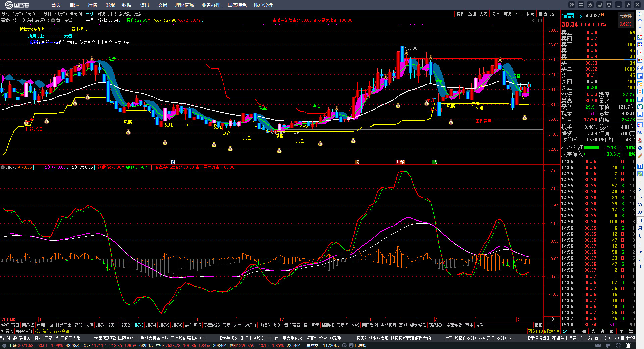
Task: Open the keyboard icon in status bar
Action: coord(598,345)
